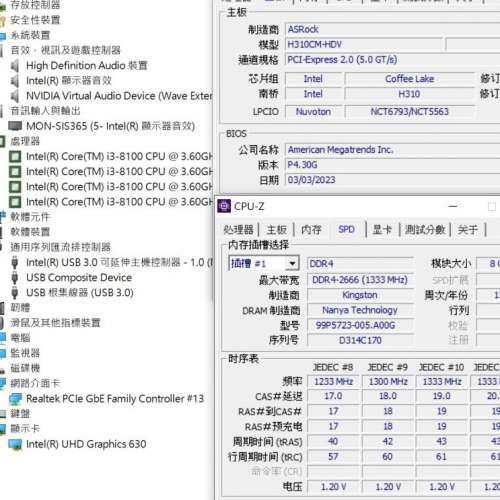
Task: Click the DDR4 memory type field
Action: 360,264
